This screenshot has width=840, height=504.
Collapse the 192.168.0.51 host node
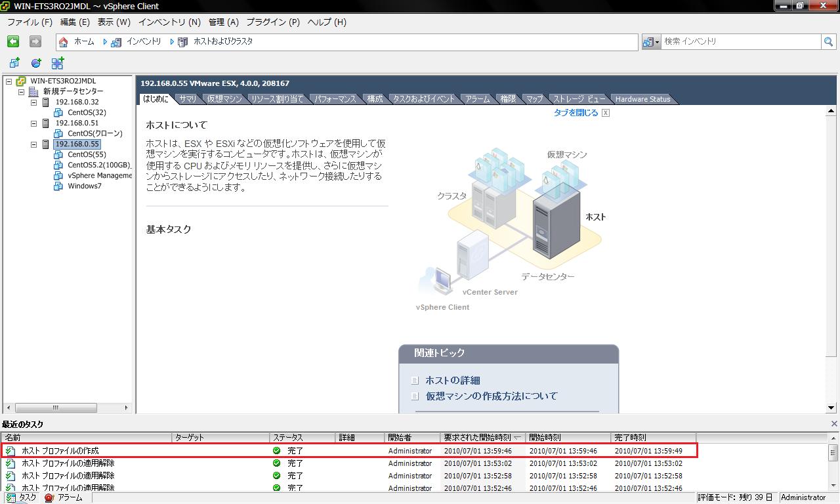click(34, 123)
